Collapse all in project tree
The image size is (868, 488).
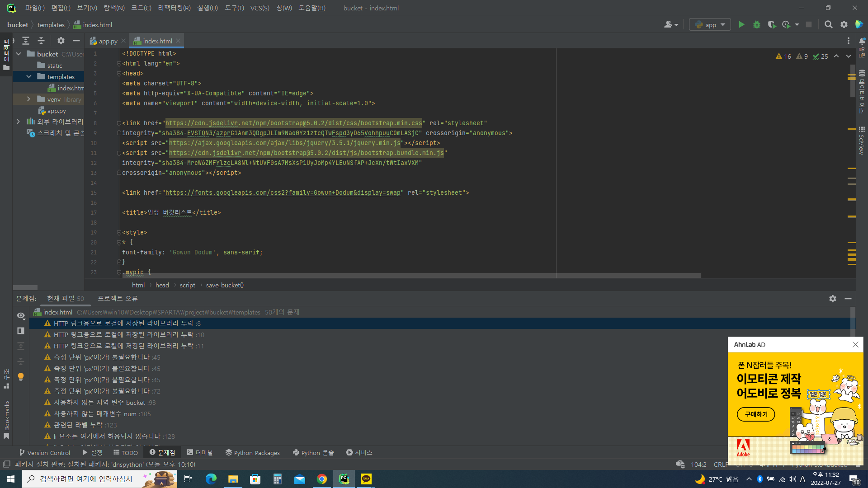41,41
